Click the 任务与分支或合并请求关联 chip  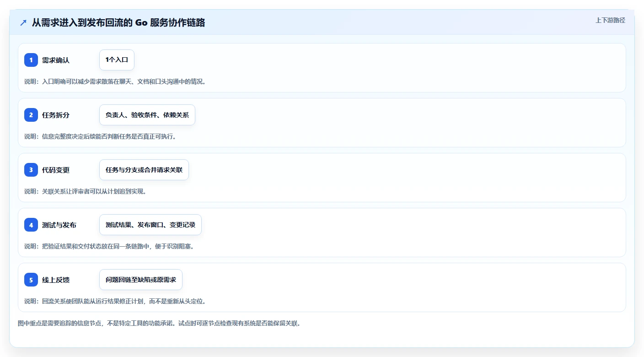coord(144,170)
